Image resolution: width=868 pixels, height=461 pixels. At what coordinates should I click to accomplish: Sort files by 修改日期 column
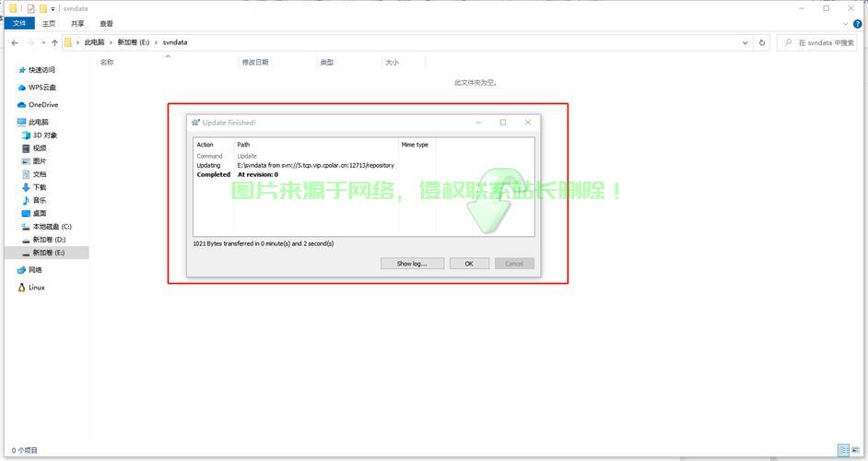pyautogui.click(x=255, y=63)
